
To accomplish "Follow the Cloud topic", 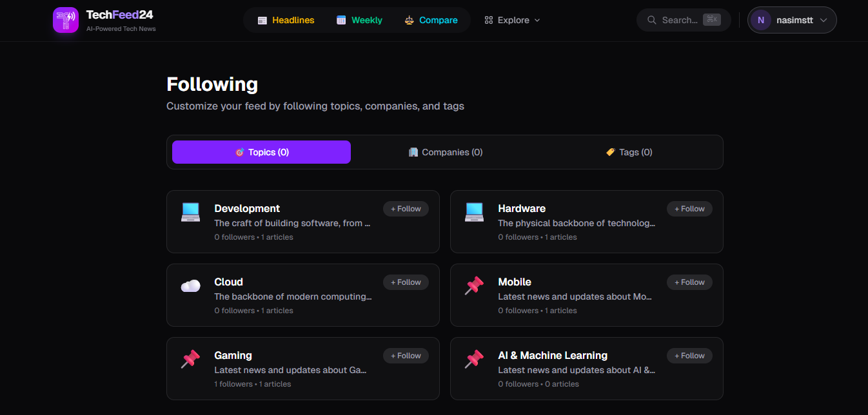I will [406, 282].
